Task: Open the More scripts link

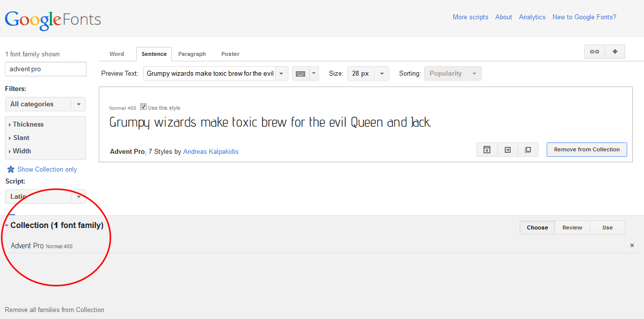Action: click(471, 17)
